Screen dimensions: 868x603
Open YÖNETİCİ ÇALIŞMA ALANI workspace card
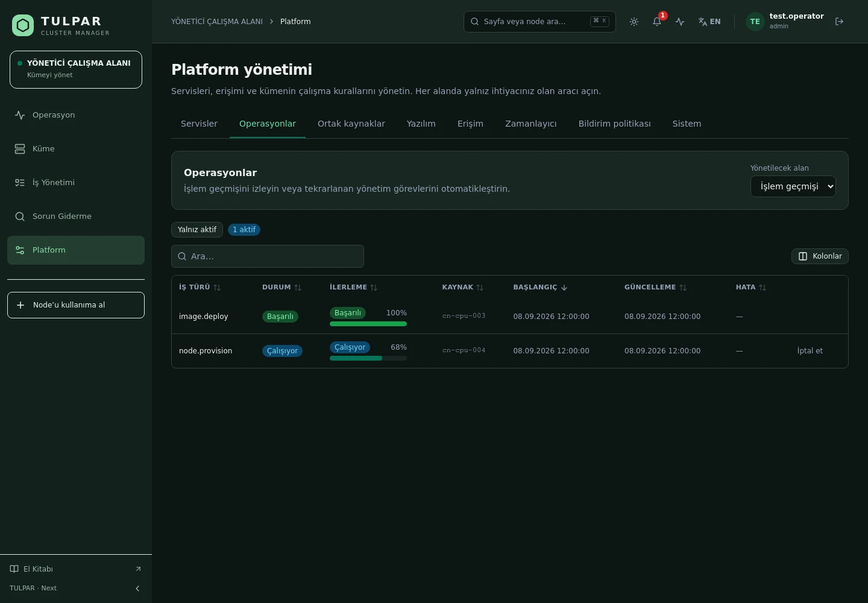click(x=76, y=69)
